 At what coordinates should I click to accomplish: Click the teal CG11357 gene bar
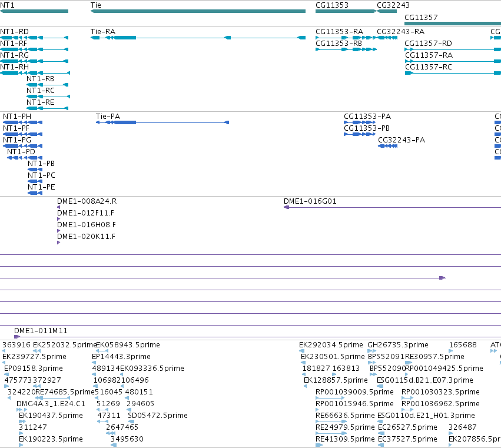point(453,24)
